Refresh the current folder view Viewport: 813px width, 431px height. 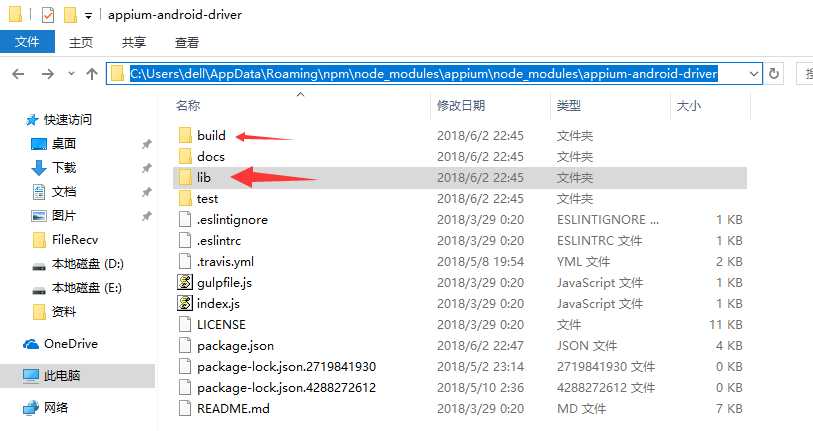tap(774, 74)
